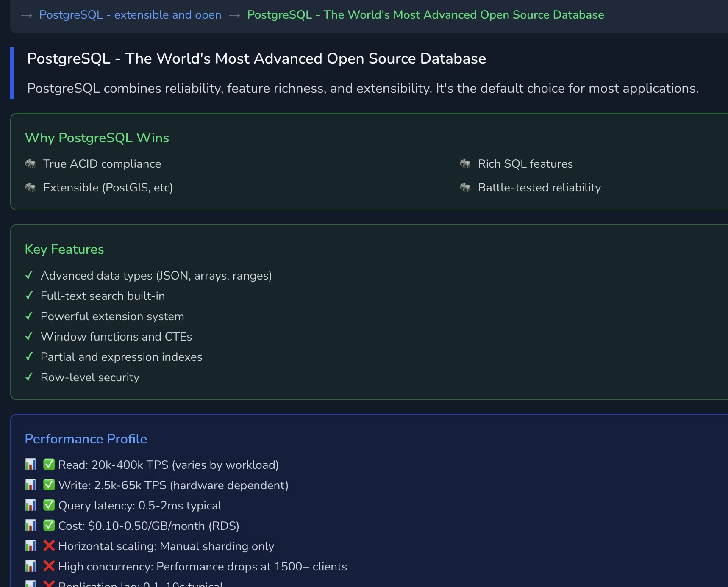Click the elephant icon beside Extensible (PostGIS, etc)
Screen dimensions: 728x587
[31, 188]
